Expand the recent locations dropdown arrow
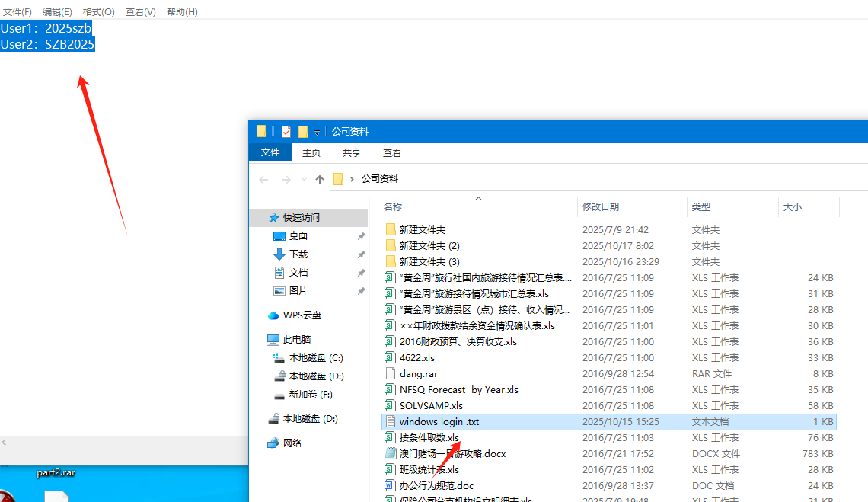The width and height of the screenshot is (868, 502). tap(304, 180)
